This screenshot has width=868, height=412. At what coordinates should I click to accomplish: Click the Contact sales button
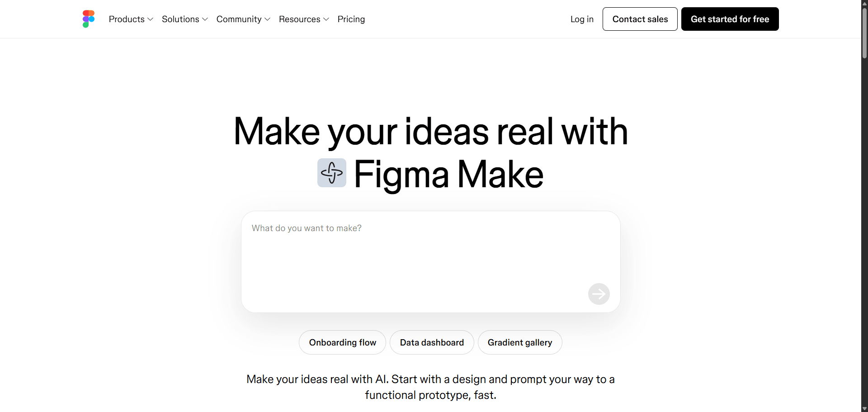coord(640,19)
